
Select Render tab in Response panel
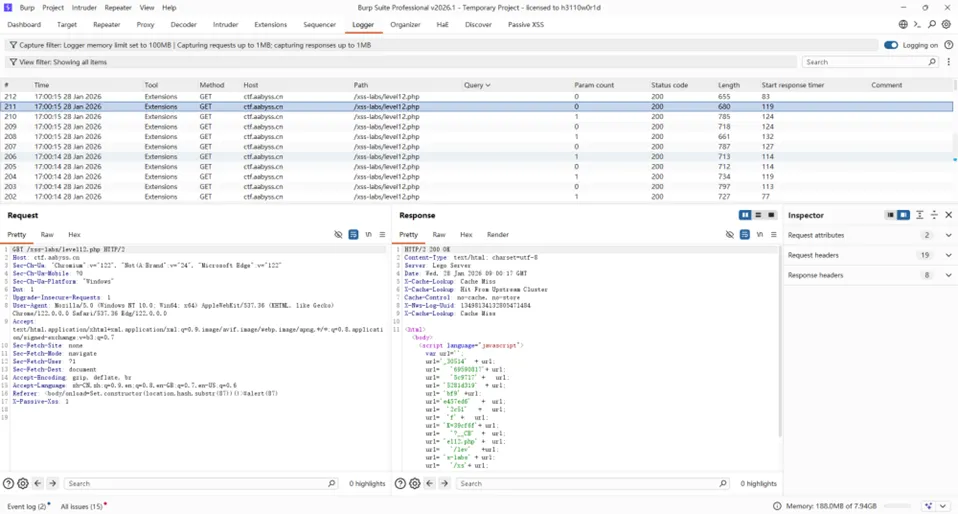pyautogui.click(x=497, y=235)
